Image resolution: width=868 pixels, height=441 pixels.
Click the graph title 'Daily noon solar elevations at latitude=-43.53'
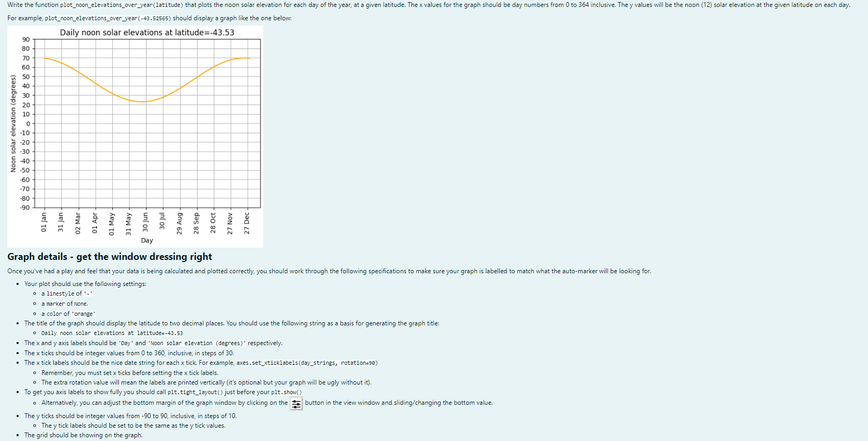click(147, 32)
